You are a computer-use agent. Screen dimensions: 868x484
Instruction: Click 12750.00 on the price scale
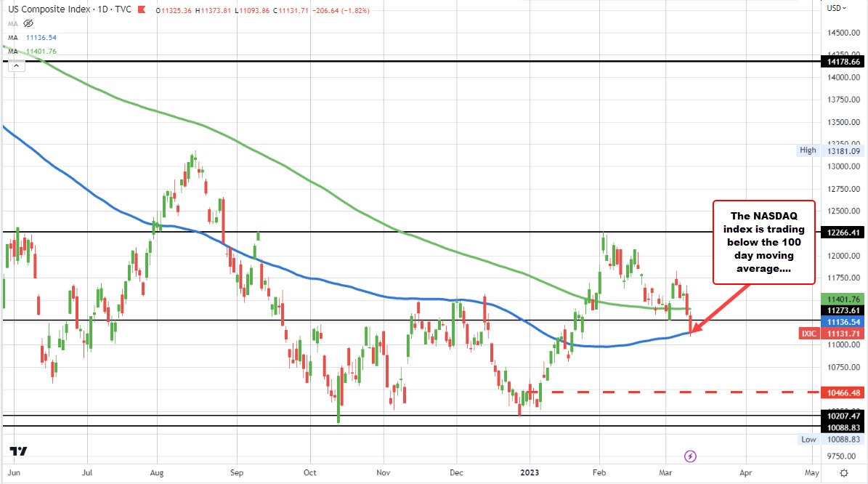click(x=843, y=189)
